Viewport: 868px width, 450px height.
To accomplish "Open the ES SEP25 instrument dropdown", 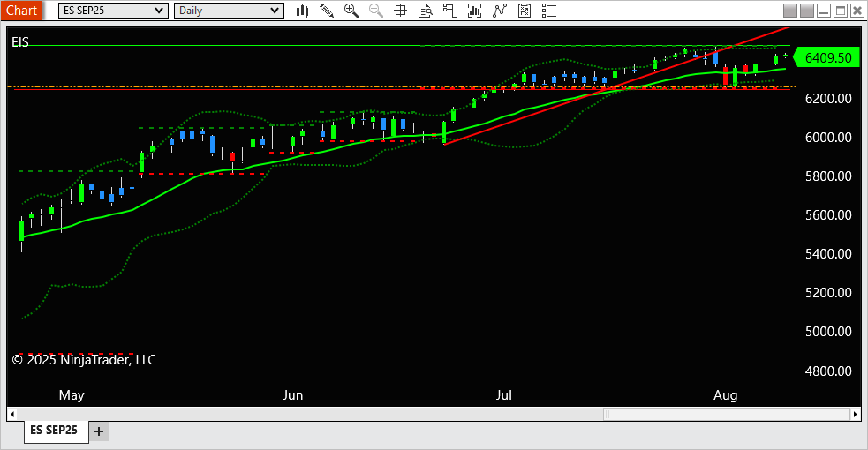I will (x=114, y=11).
